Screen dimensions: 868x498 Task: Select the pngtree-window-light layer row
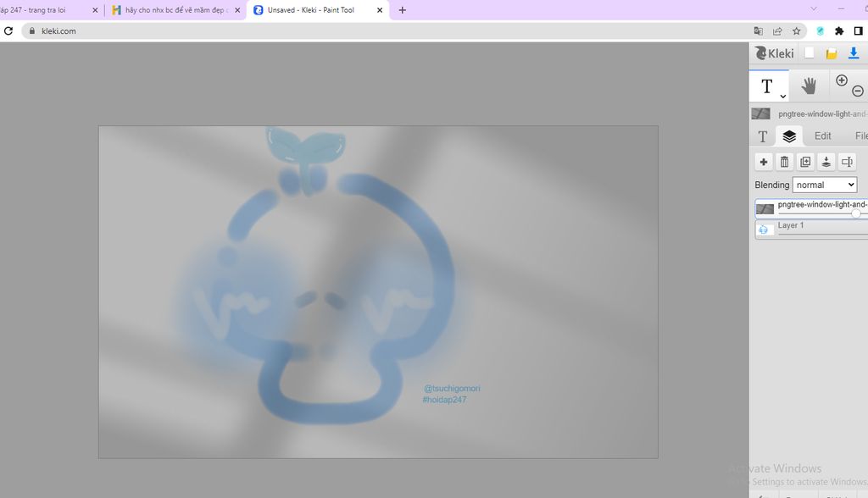(811, 208)
